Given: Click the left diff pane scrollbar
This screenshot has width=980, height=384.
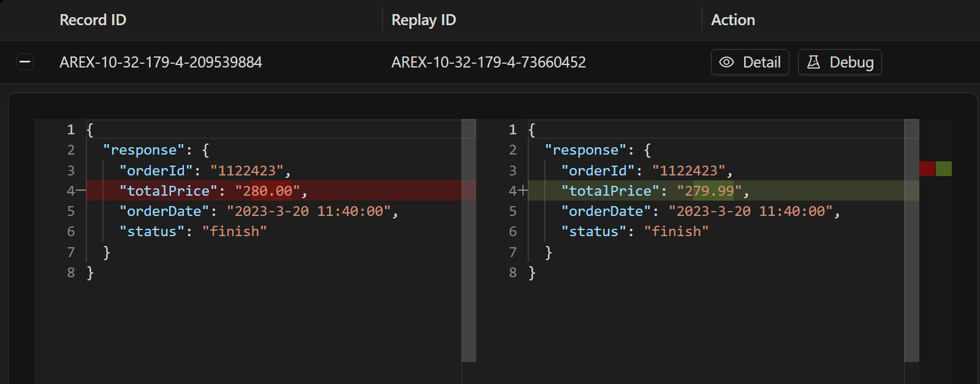Looking at the screenshot, I should pos(469,240).
